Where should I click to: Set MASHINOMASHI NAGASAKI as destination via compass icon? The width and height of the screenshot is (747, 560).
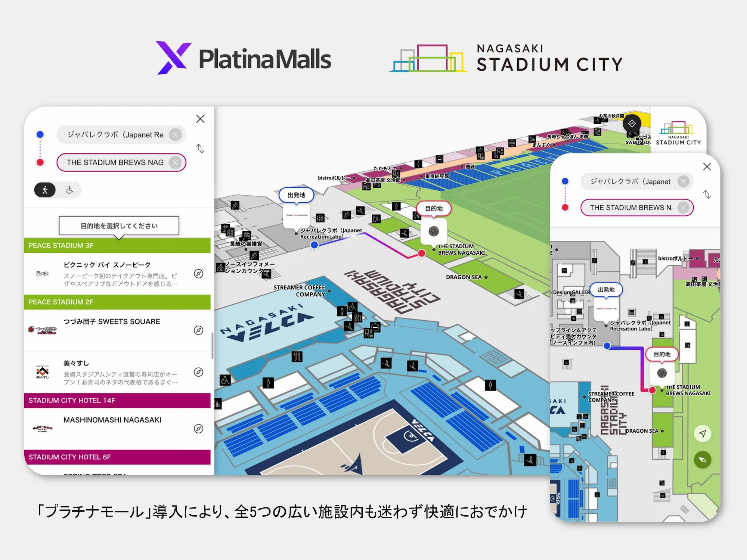198,429
